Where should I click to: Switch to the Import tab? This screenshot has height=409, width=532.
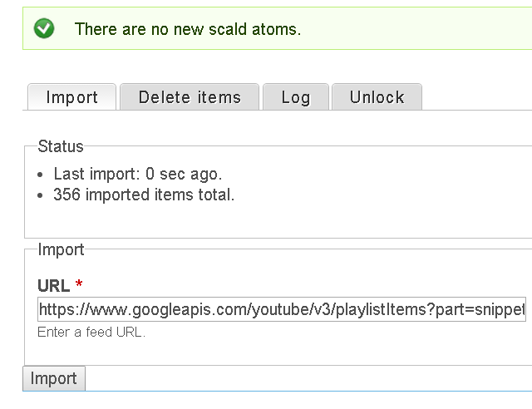point(71,97)
